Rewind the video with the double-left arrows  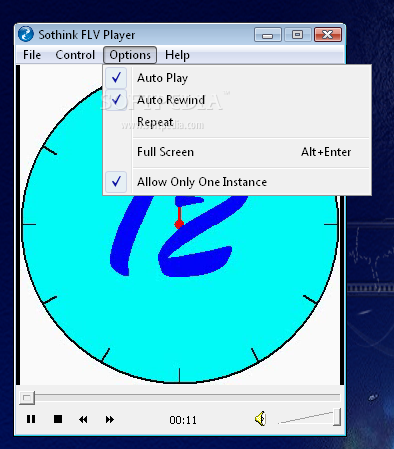coord(83,419)
